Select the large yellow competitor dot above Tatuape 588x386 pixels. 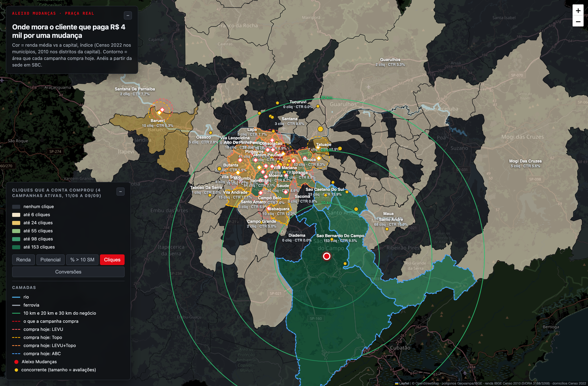320,129
